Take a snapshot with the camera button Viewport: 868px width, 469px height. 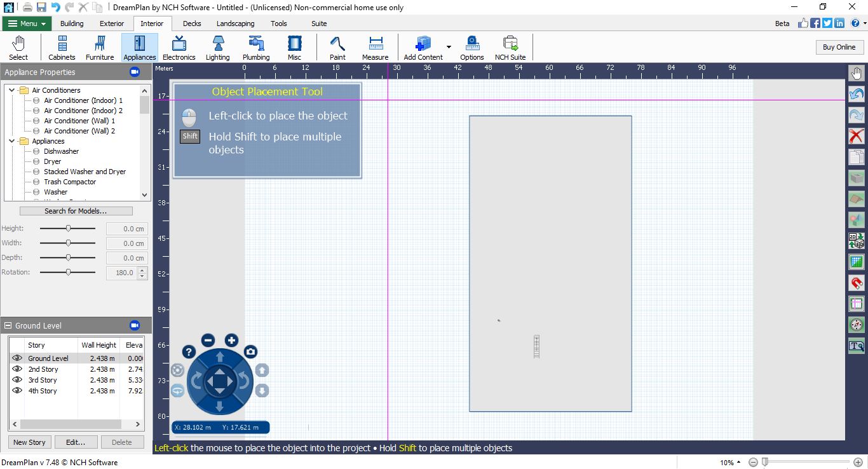point(251,351)
